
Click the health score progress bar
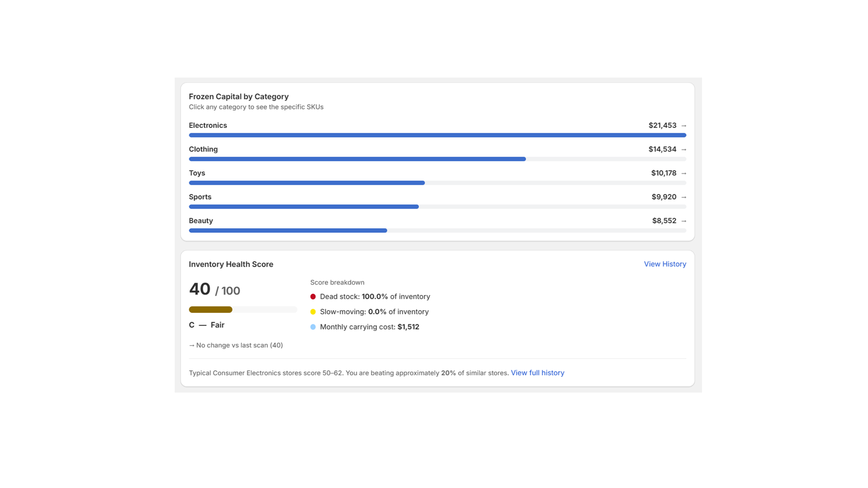tap(243, 310)
